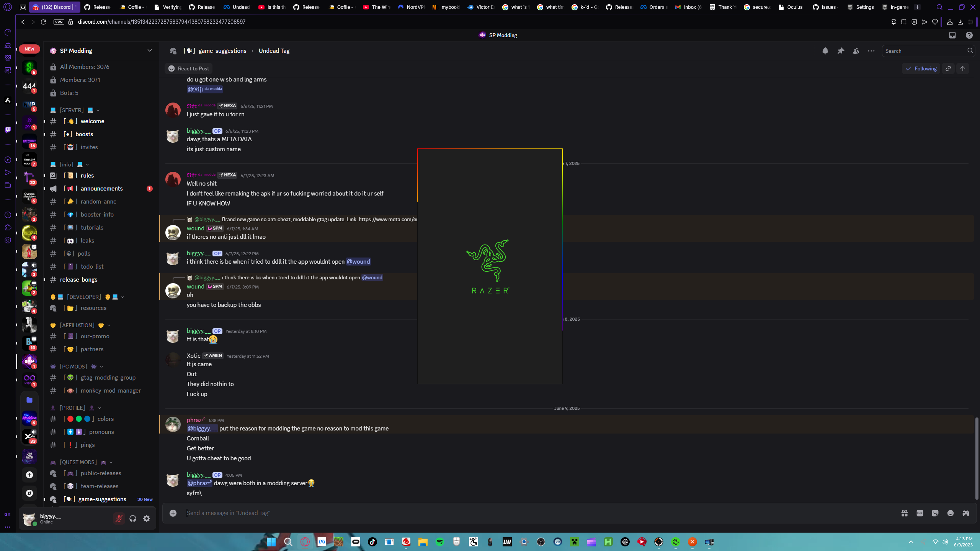Toggle headphones deafen button
The image size is (980, 551).
pos(133,518)
